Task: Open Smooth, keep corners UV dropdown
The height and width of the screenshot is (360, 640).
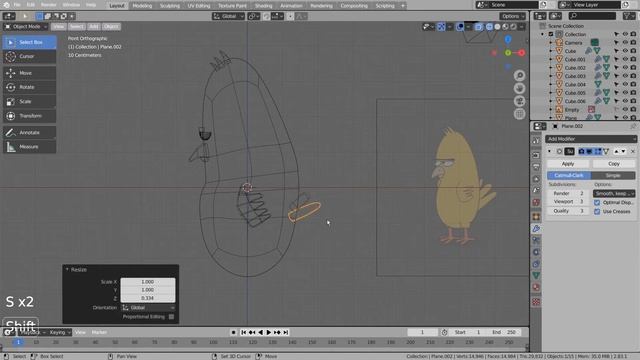Action: click(x=614, y=193)
